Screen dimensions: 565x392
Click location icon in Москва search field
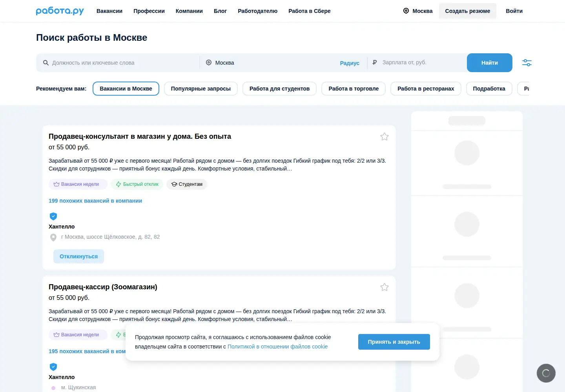tap(209, 63)
